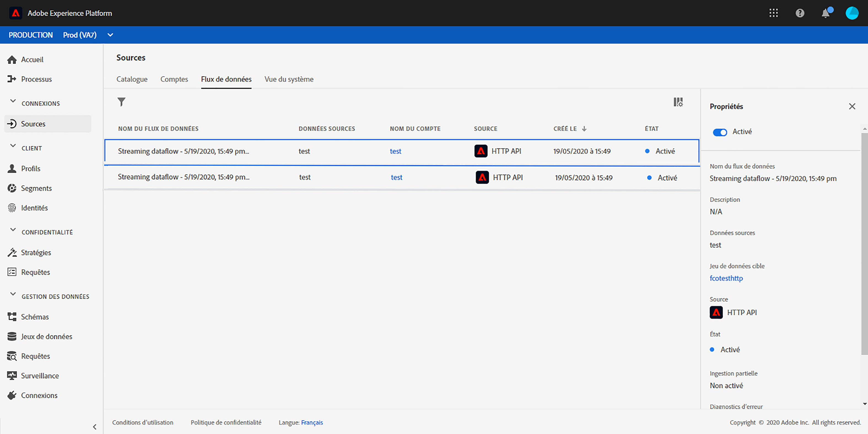Collapse the left navigation sidebar
The image size is (868, 434).
coord(95,427)
